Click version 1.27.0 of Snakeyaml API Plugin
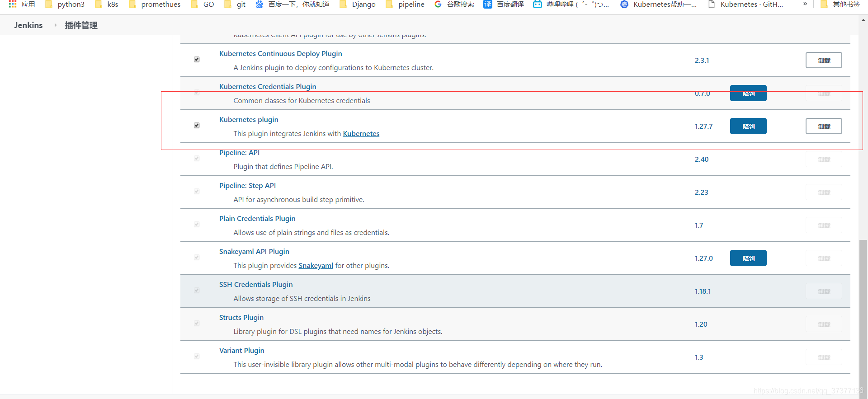The height and width of the screenshot is (399, 868). (704, 258)
